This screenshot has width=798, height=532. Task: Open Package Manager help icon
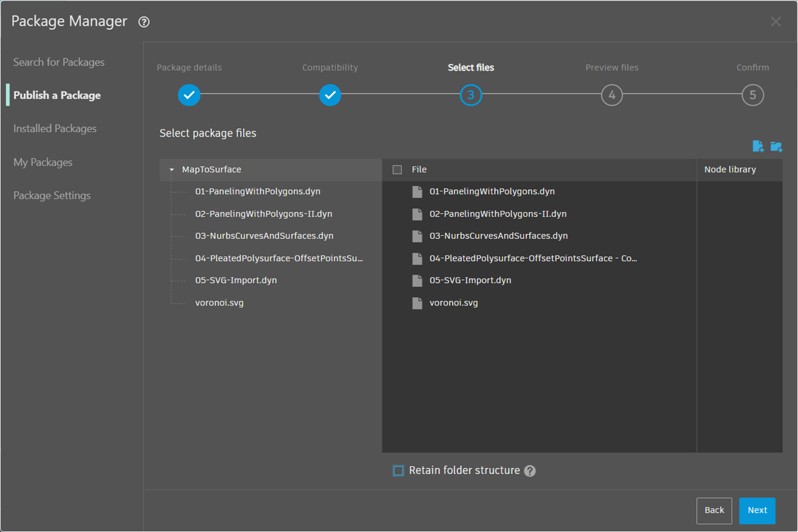coord(144,22)
